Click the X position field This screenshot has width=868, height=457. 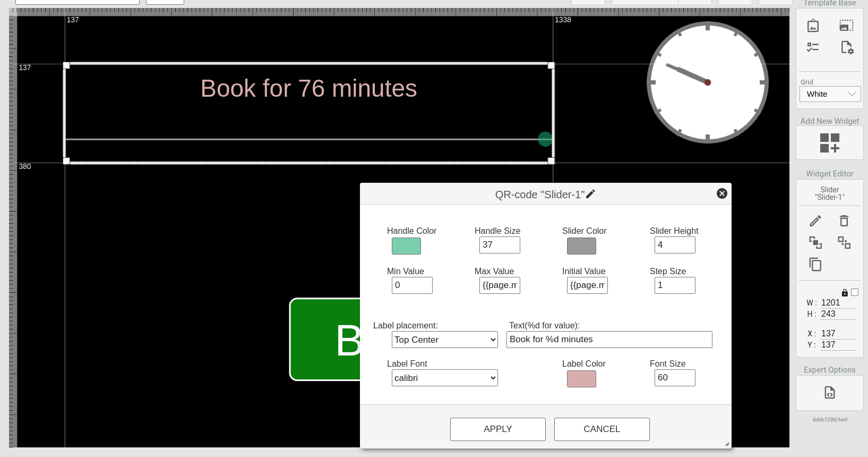(838, 334)
